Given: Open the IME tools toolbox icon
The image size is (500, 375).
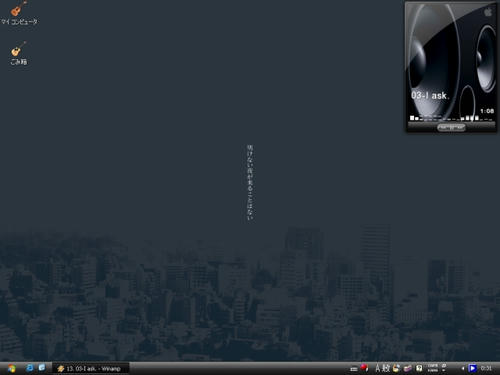Looking at the screenshot, I should pyautogui.click(x=408, y=368).
